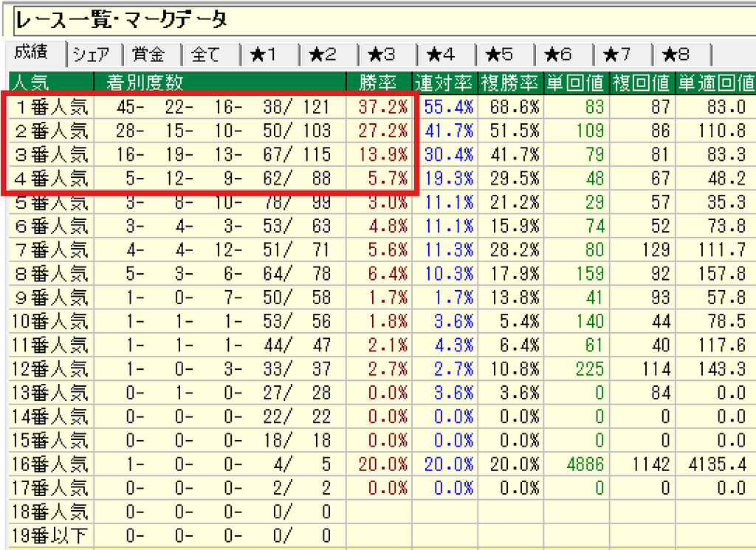The height and width of the screenshot is (550, 756).
Task: Select the 11番人気 row label
Action: 52,346
